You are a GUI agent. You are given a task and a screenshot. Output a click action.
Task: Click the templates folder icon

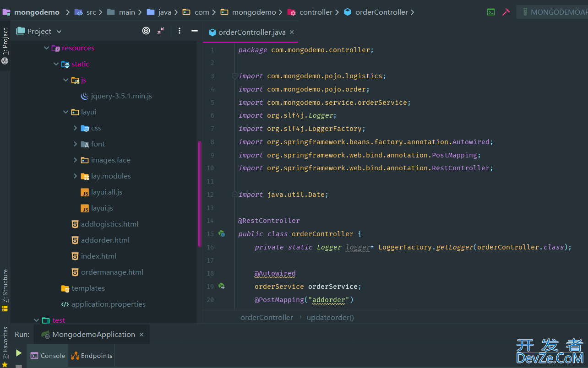coord(65,288)
